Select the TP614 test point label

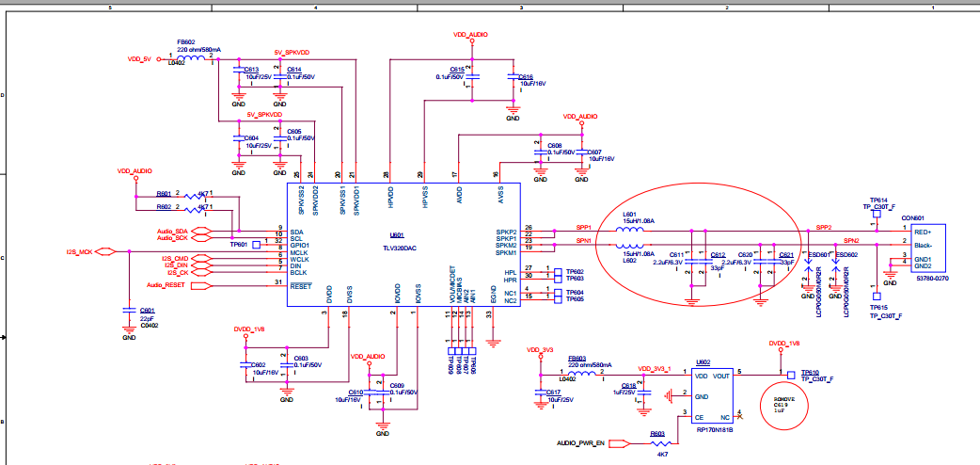878,200
